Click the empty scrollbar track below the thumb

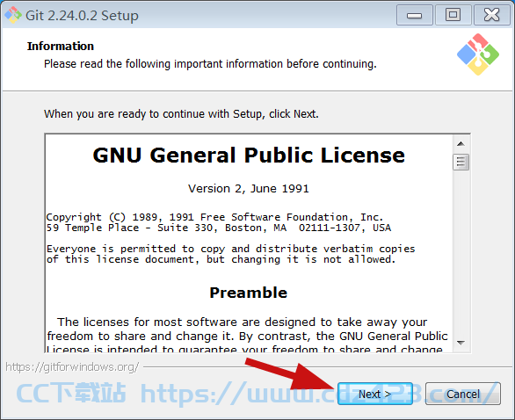[461, 252]
